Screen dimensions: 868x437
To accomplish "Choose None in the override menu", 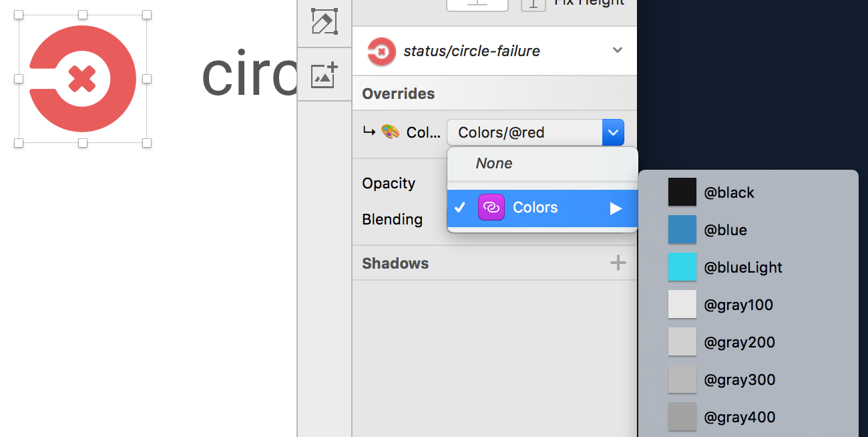I will [494, 163].
